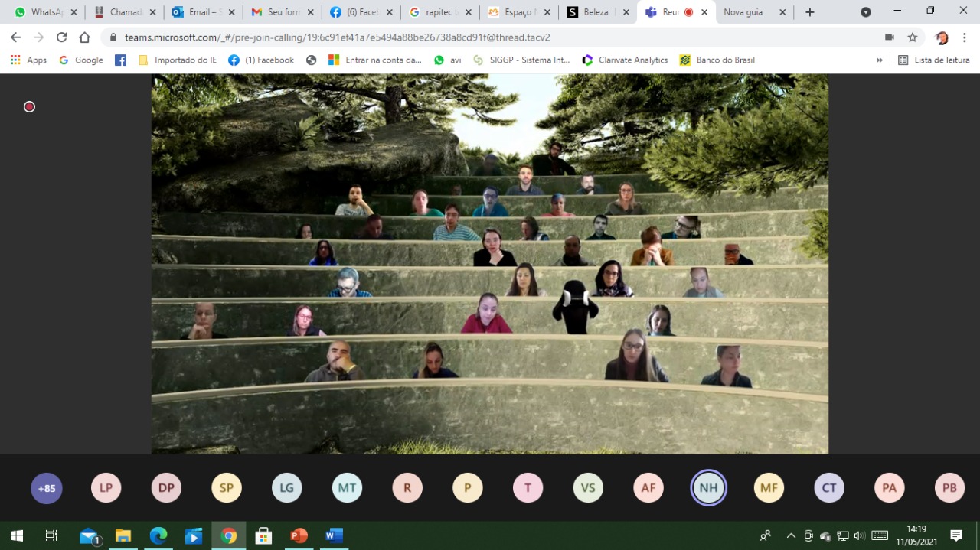Click the red recording indicator dot
Viewport: 980px width, 550px height.
click(x=29, y=107)
